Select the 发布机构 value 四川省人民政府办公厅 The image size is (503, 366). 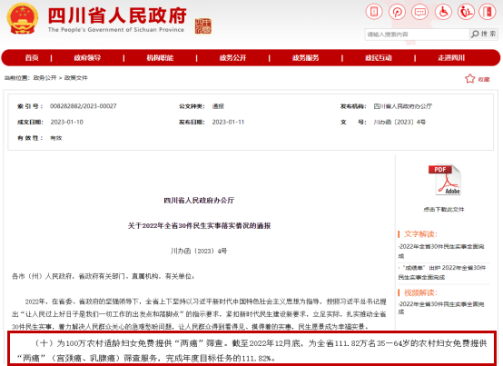click(403, 106)
